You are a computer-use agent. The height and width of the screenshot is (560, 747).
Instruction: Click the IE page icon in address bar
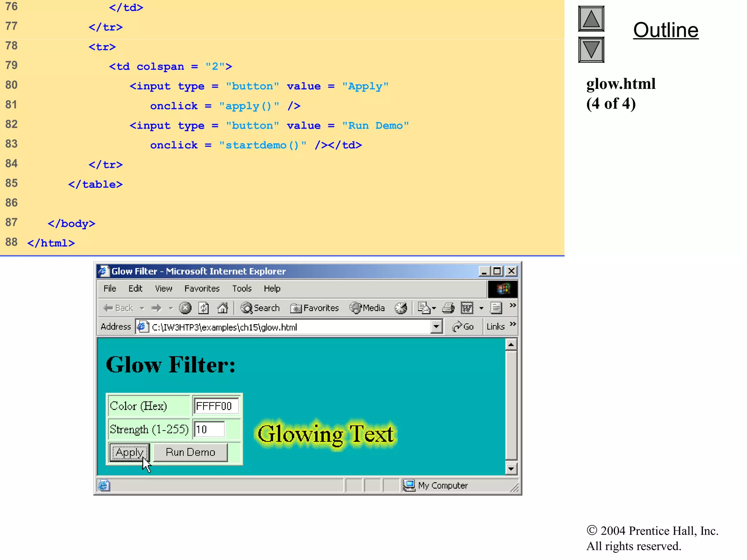(142, 327)
